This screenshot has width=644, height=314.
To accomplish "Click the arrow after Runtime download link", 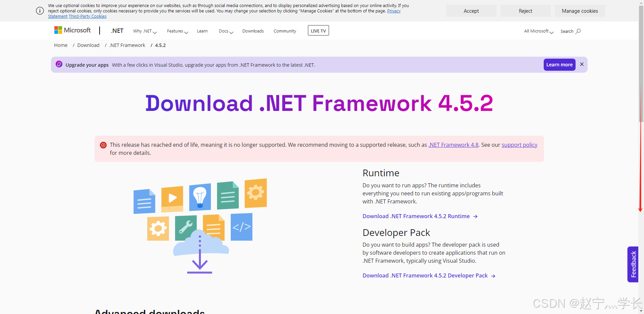I will [475, 216].
